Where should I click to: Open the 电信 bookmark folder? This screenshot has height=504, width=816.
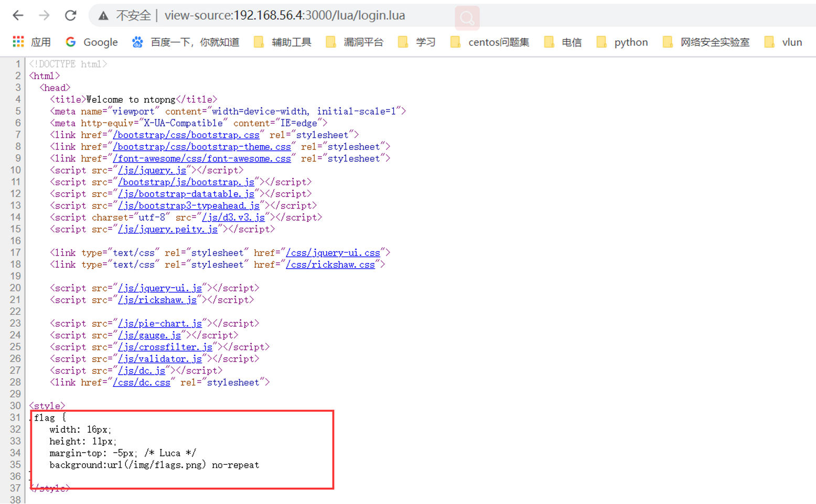pyautogui.click(x=563, y=42)
